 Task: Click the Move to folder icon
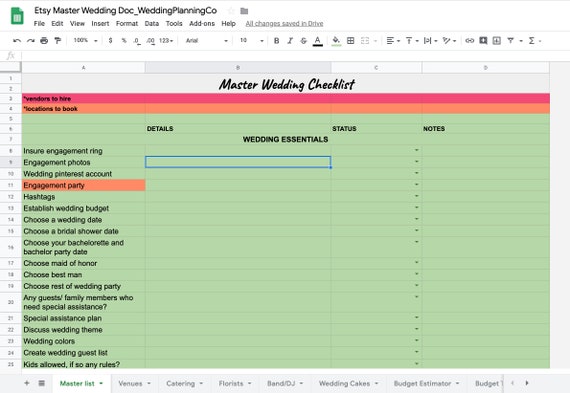pyautogui.click(x=244, y=11)
